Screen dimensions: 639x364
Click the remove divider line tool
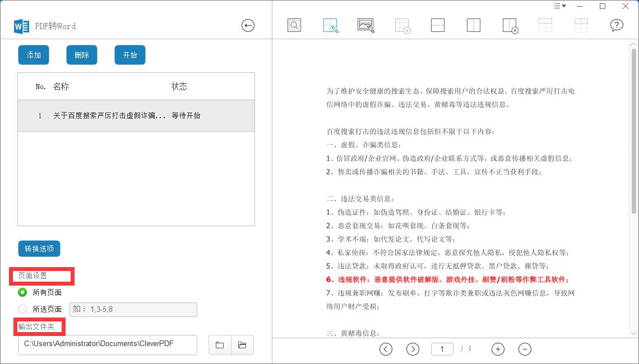(510, 26)
